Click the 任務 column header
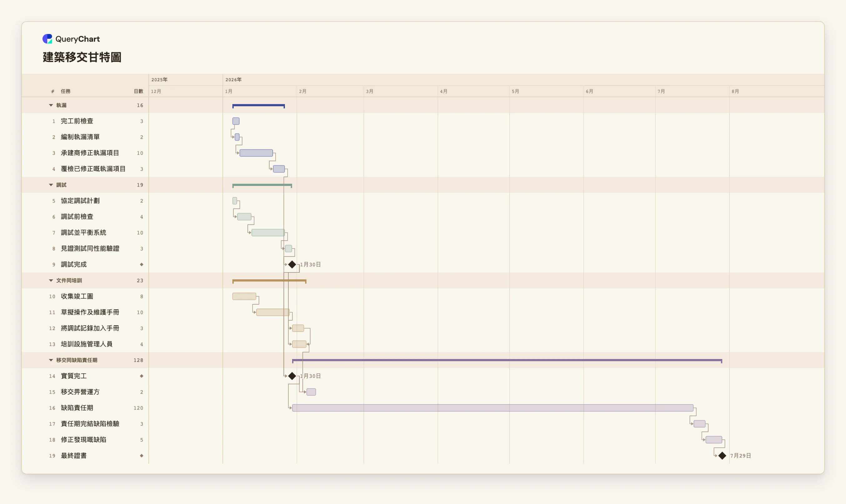The width and height of the screenshot is (846, 504). tap(66, 91)
